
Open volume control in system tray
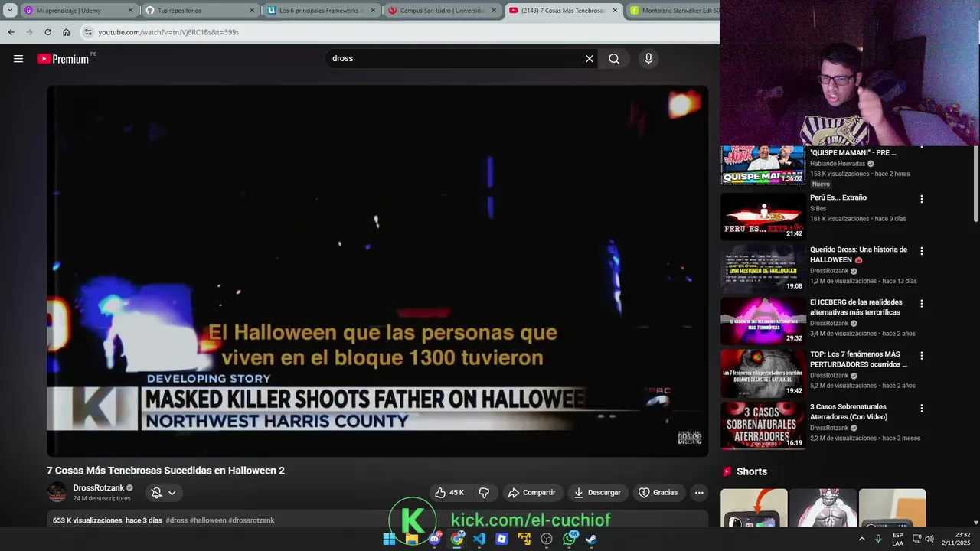tap(929, 539)
